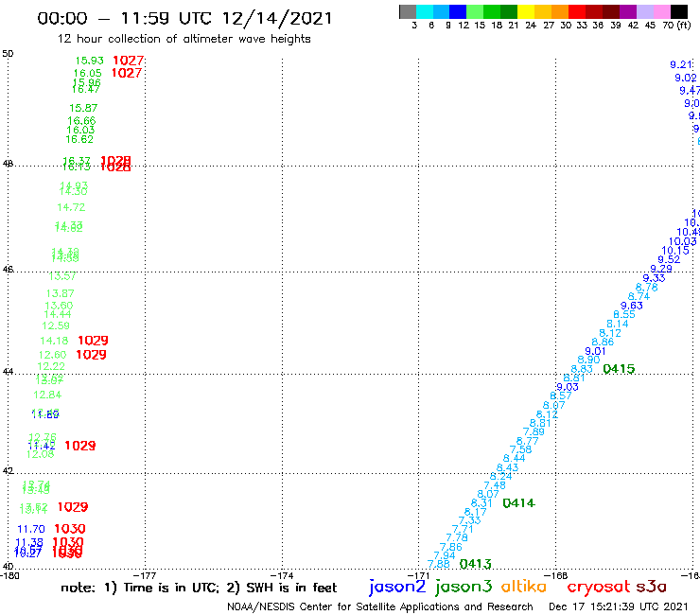
Task: Click the wave height value "16.66"
Action: click(81, 120)
